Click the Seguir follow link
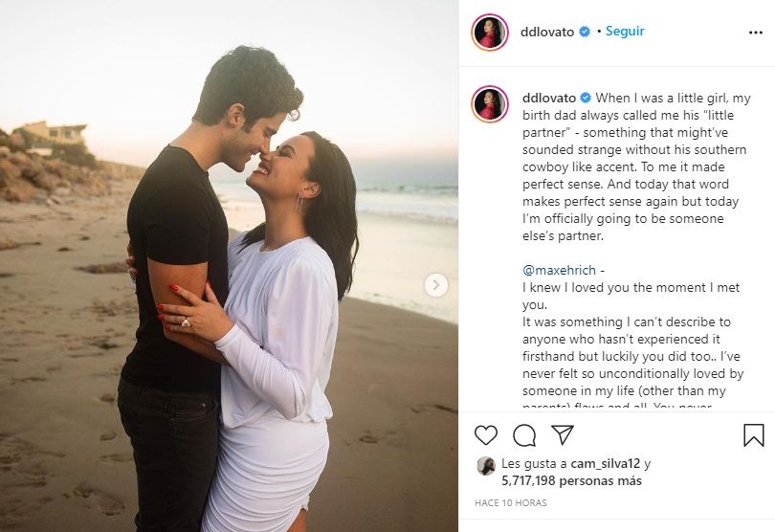 coord(625,32)
